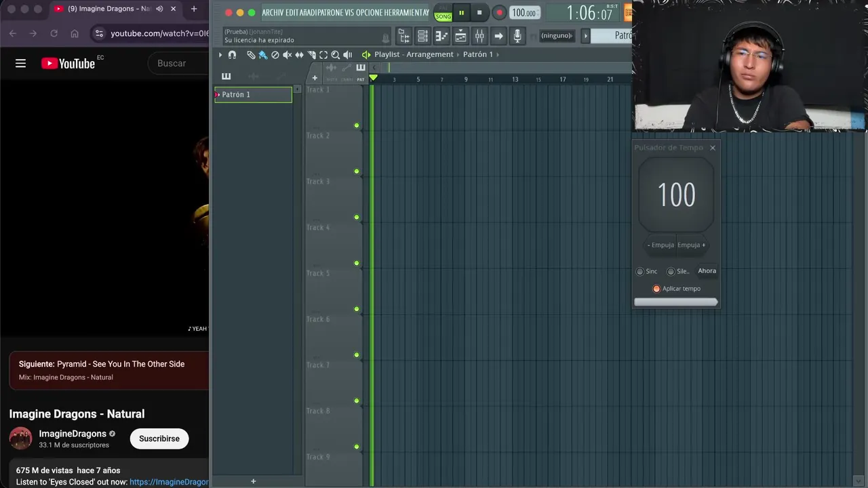Viewport: 868px width, 488px height.
Task: Click Playlist - Arrangement breadcrumb
Action: [x=414, y=54]
